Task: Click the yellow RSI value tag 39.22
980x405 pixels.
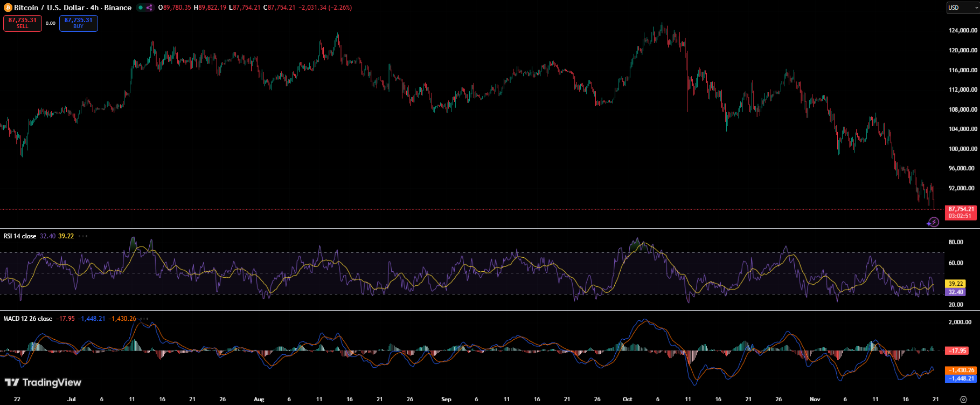Action: point(956,284)
